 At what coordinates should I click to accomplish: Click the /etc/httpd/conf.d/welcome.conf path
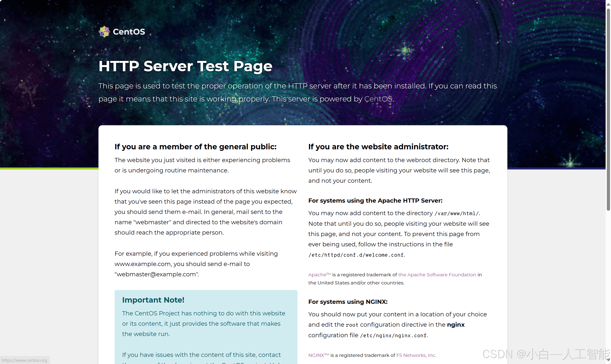coord(356,255)
